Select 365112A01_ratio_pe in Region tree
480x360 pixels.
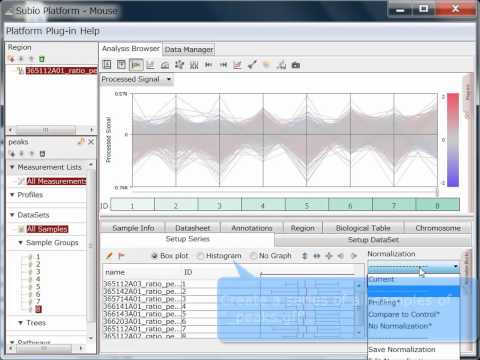(61, 71)
